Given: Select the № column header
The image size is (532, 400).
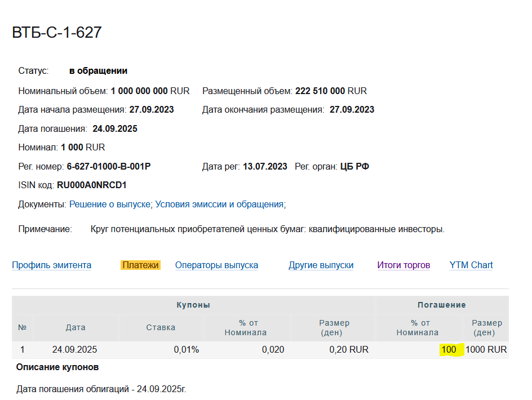Looking at the screenshot, I should coord(23,327).
